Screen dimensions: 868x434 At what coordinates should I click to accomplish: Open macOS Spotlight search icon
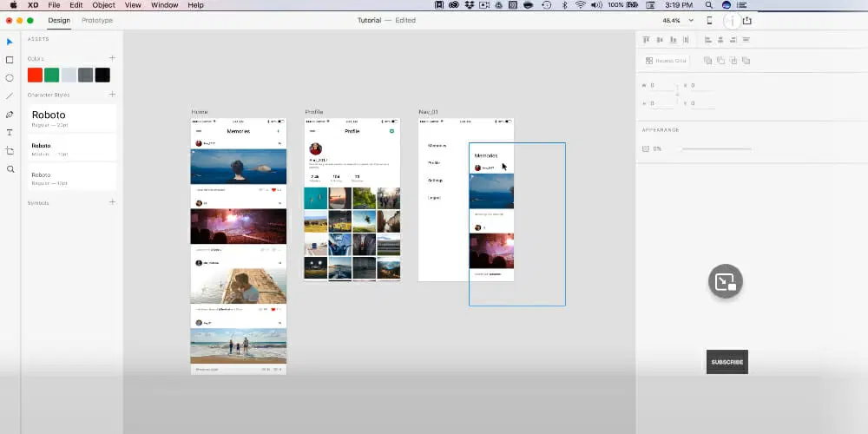tap(708, 5)
